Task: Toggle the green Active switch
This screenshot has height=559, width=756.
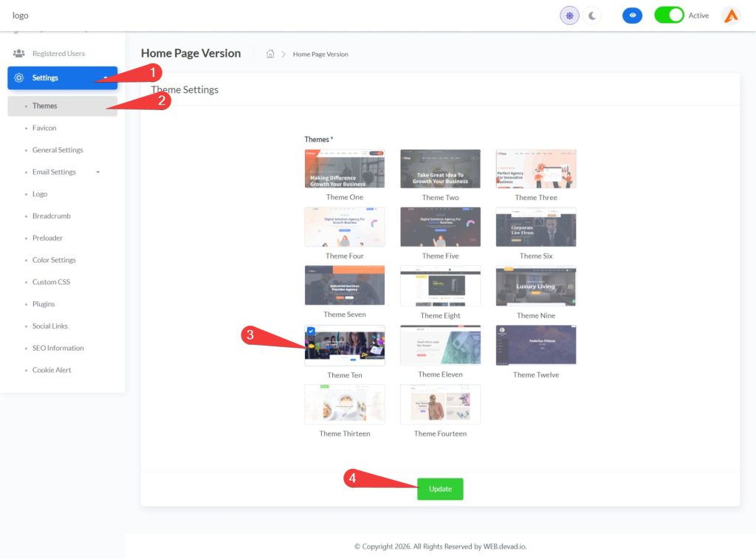Action: 669,16
